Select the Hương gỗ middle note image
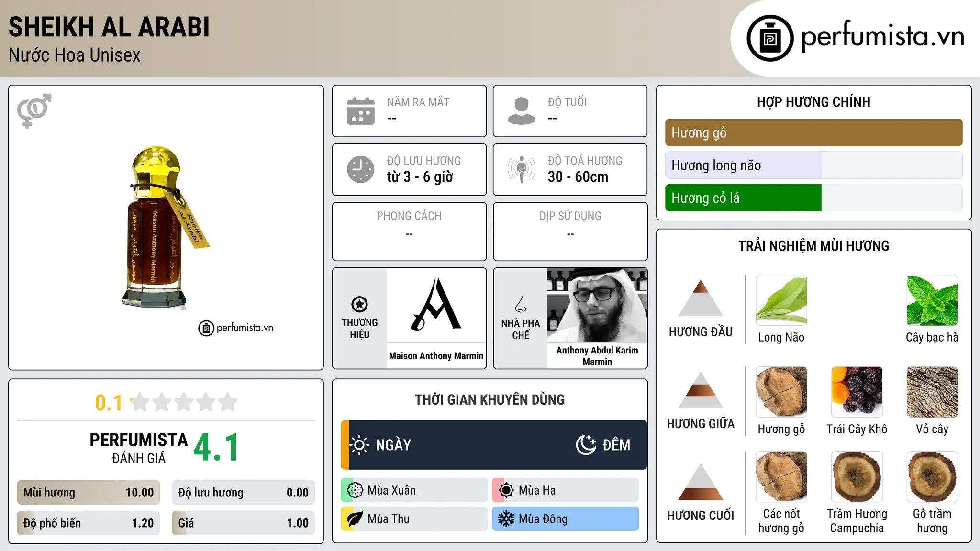The height and width of the screenshot is (551, 980). click(x=781, y=392)
